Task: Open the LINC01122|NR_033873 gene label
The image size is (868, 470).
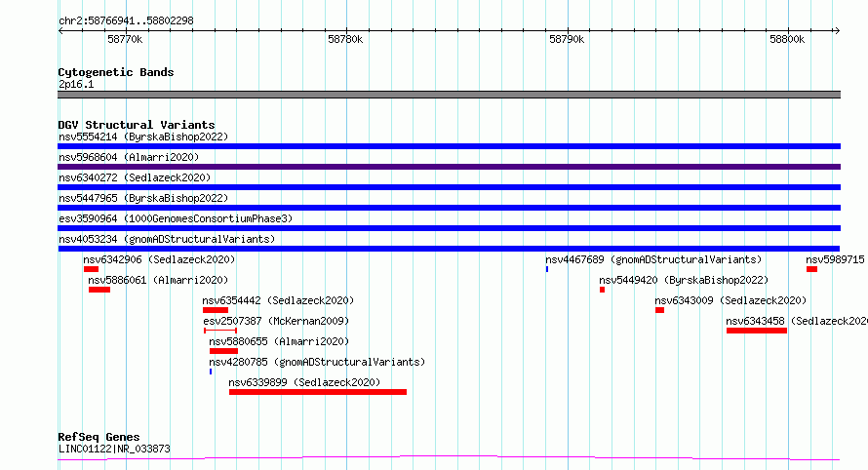Action: click(114, 449)
